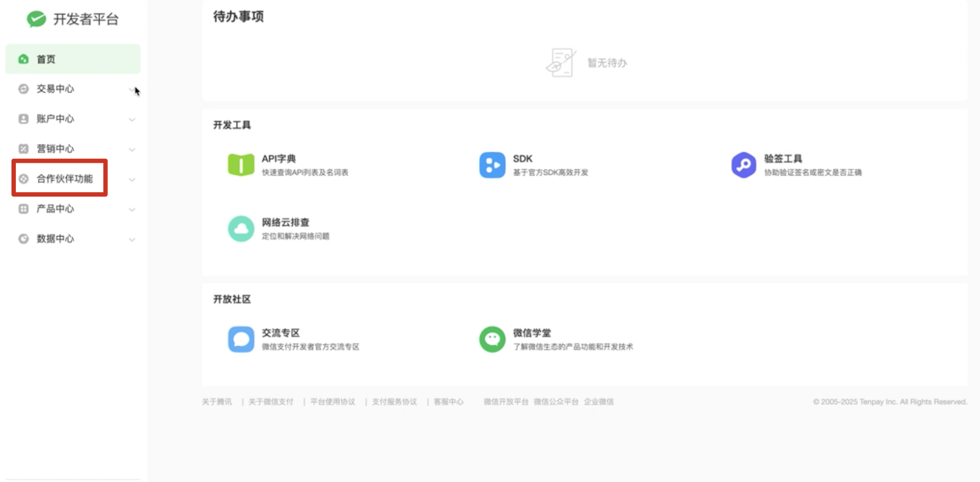Open the blue SDK icon
Image resolution: width=980 pixels, height=482 pixels.
(x=492, y=165)
